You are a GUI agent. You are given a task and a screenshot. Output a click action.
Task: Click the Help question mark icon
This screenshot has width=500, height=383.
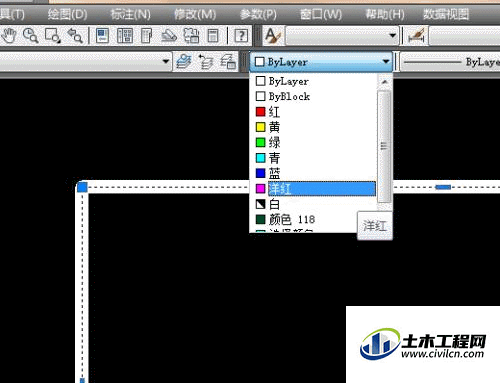coord(241,35)
